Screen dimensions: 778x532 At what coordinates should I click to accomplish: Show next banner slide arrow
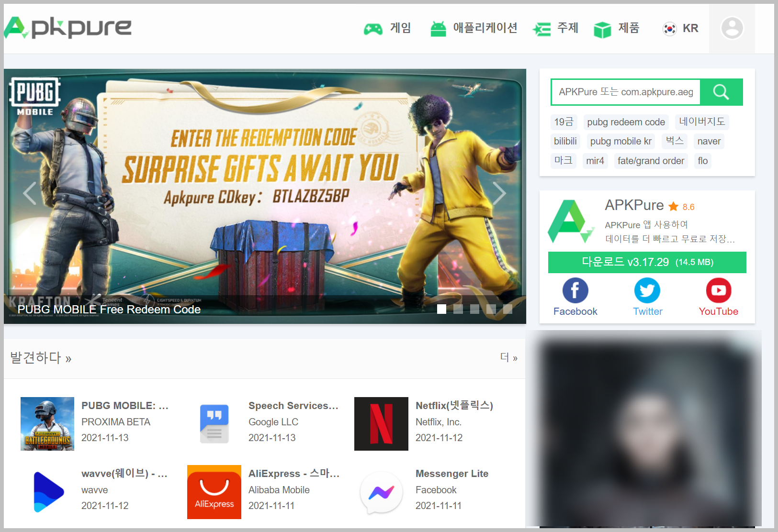pos(499,193)
